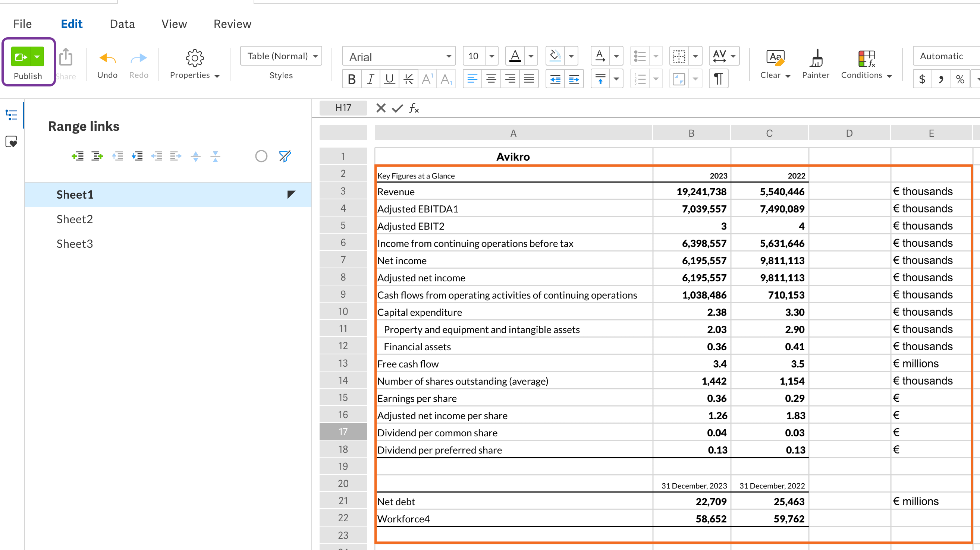Open the Conditions formatting button

(x=866, y=63)
